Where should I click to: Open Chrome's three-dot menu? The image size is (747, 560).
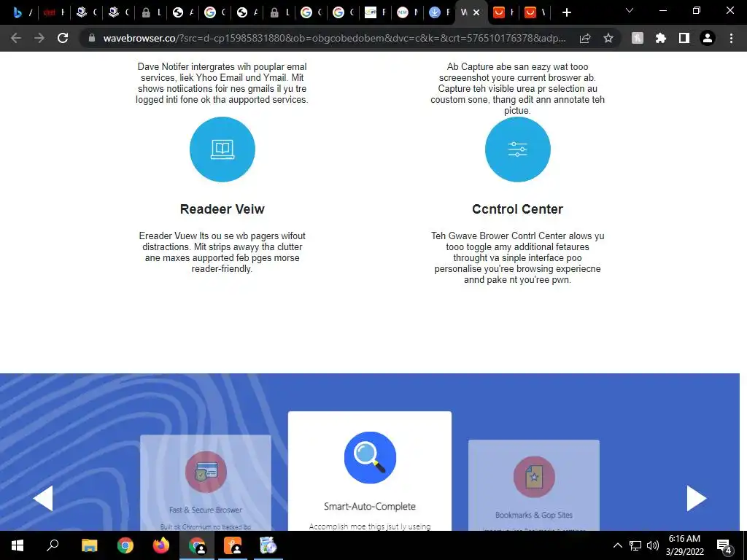731,38
